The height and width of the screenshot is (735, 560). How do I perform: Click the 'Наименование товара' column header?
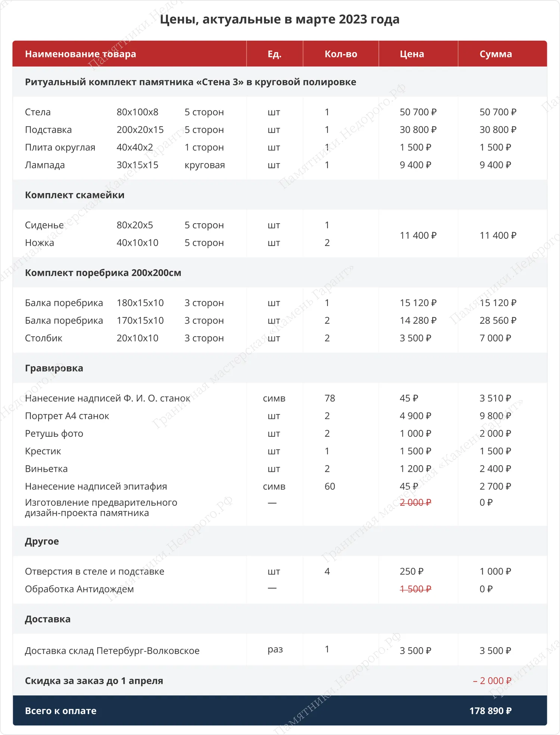80,54
